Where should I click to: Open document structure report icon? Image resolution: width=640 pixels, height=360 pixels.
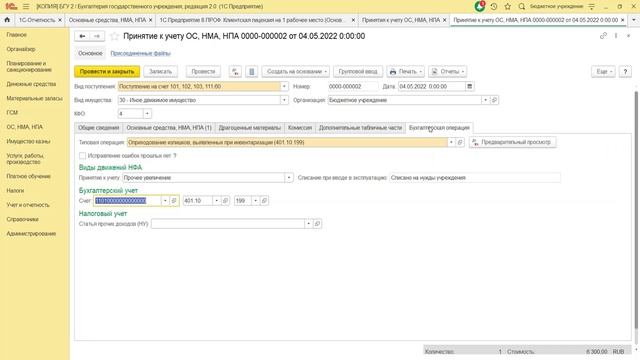point(251,71)
